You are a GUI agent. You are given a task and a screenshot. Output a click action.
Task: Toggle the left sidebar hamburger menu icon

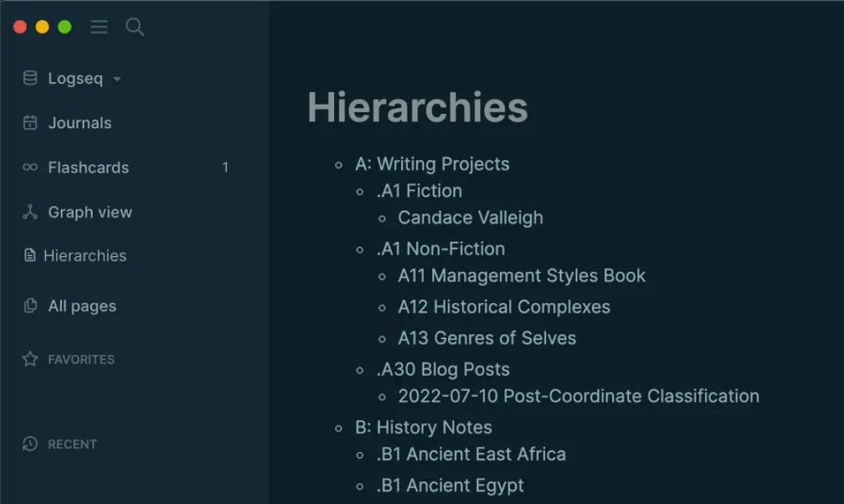tap(99, 28)
